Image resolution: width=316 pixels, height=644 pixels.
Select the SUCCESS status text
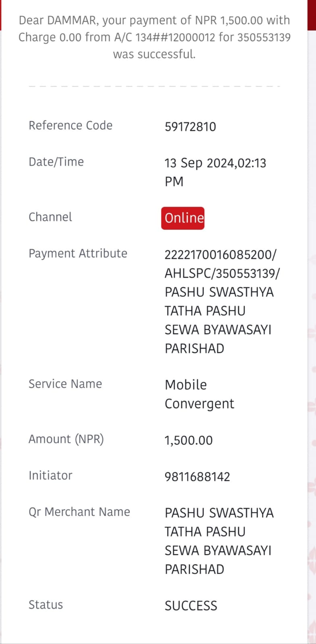pyautogui.click(x=191, y=606)
